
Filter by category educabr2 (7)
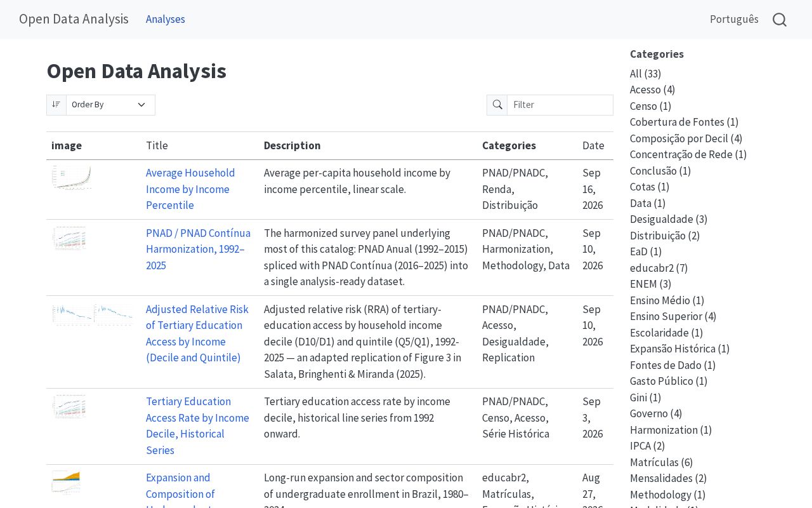tap(658, 268)
